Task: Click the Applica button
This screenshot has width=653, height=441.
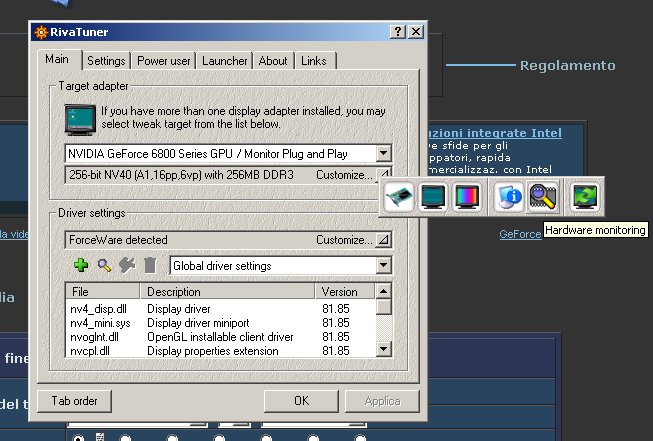Action: pos(382,401)
